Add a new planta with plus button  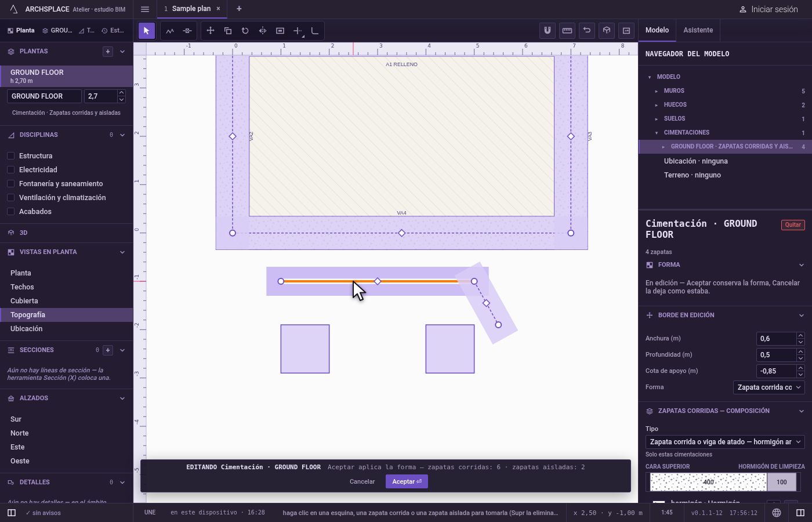[108, 52]
